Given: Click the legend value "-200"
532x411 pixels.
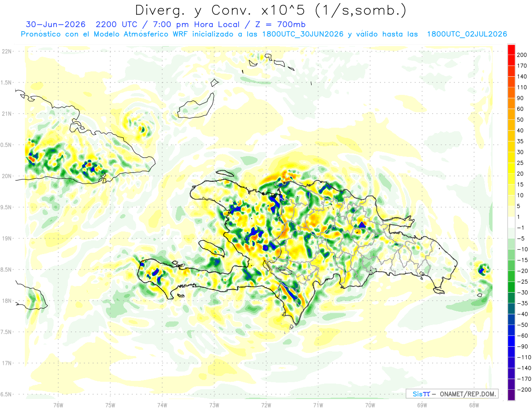Looking at the screenshot, I should point(523,390).
